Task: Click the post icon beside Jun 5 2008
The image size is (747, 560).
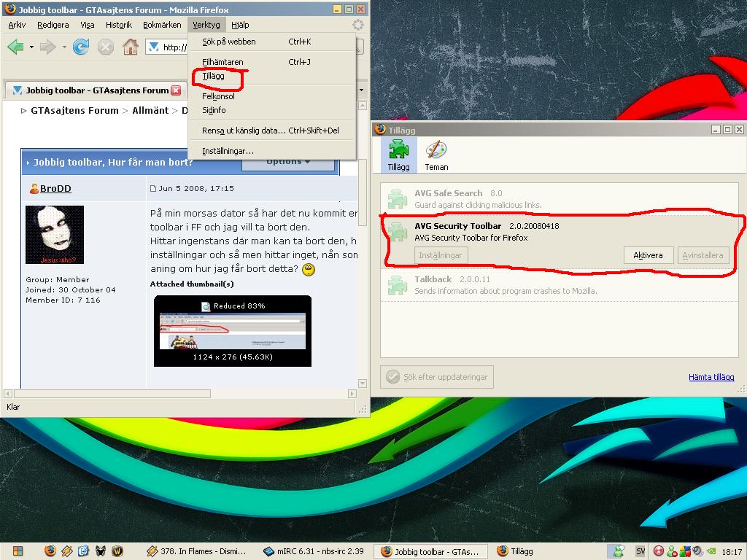Action: click(x=153, y=189)
